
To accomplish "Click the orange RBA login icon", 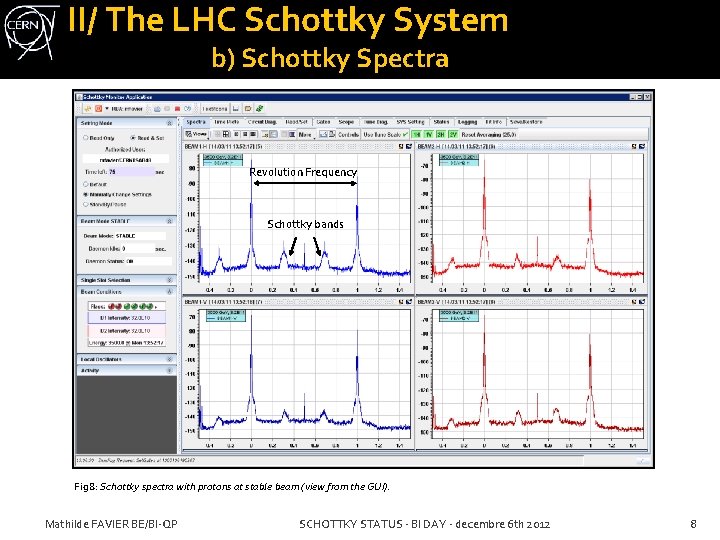I will pos(98,109).
